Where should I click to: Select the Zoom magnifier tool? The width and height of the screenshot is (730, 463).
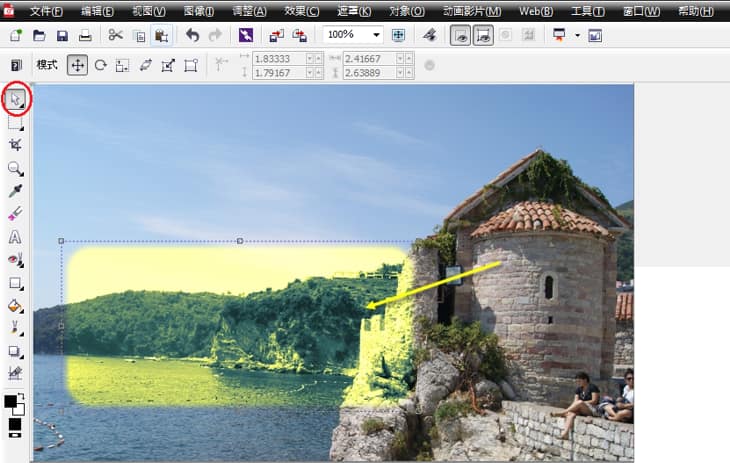15,168
